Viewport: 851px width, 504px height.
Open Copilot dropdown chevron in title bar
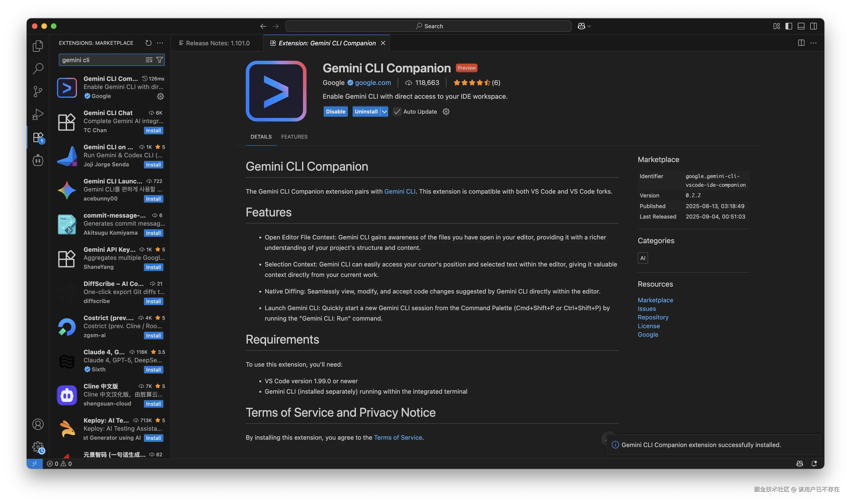[589, 26]
